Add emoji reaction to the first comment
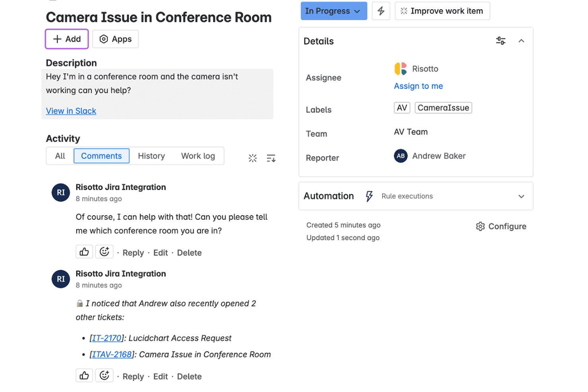588x392 pixels. 104,252
